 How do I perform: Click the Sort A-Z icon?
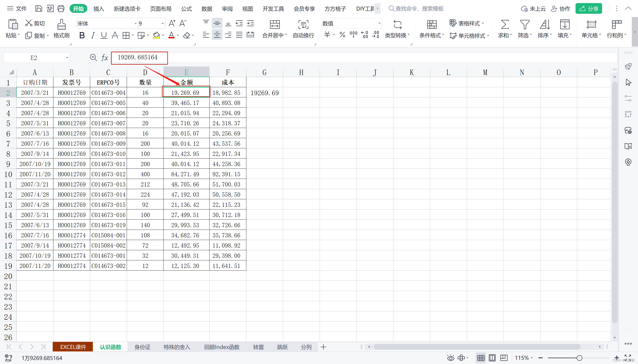click(545, 25)
